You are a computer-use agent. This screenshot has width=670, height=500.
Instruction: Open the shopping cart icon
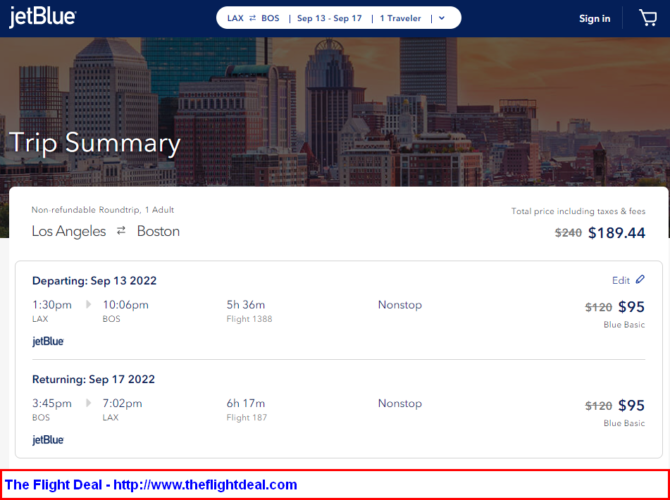point(648,18)
